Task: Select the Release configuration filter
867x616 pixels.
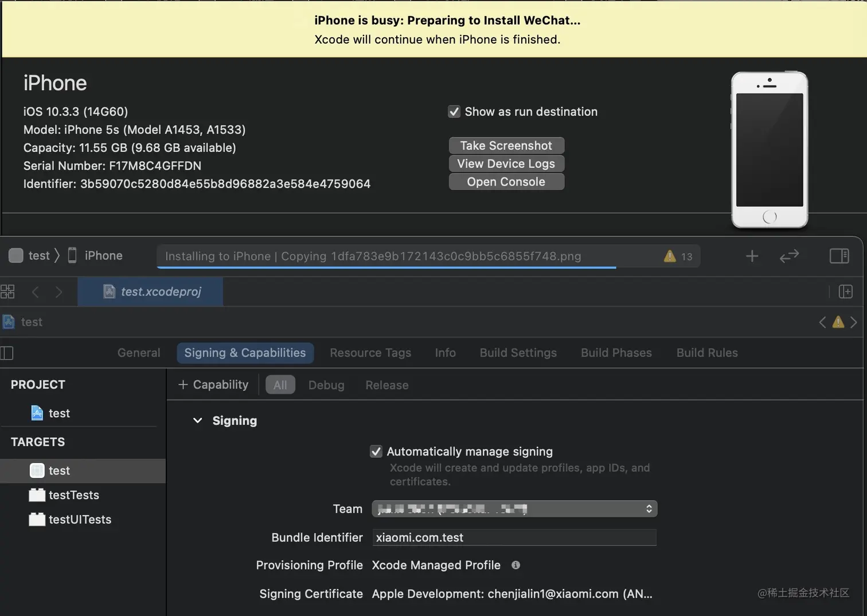Action: coord(387,385)
